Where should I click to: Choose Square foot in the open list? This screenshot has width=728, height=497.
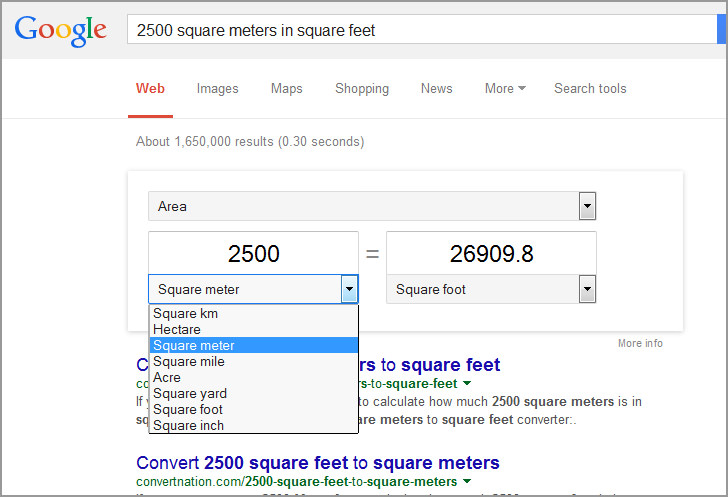254,409
